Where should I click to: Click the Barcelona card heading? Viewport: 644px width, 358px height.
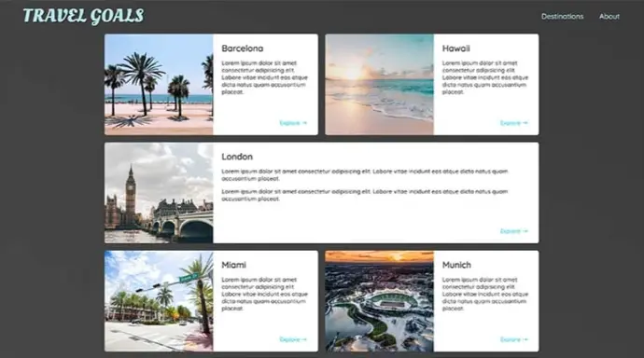pyautogui.click(x=243, y=48)
